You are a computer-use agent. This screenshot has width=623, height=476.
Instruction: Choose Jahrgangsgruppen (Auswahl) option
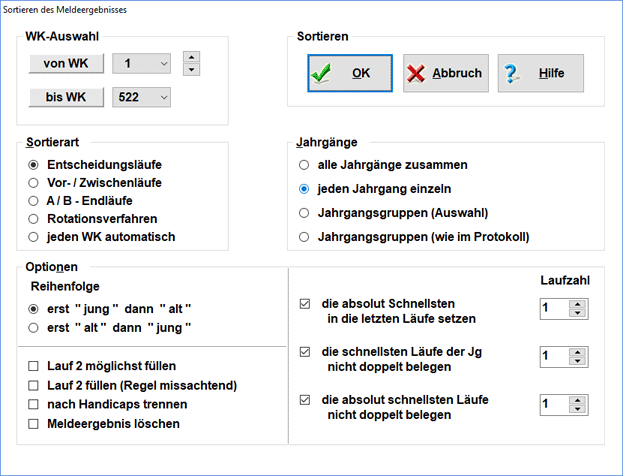click(x=304, y=212)
